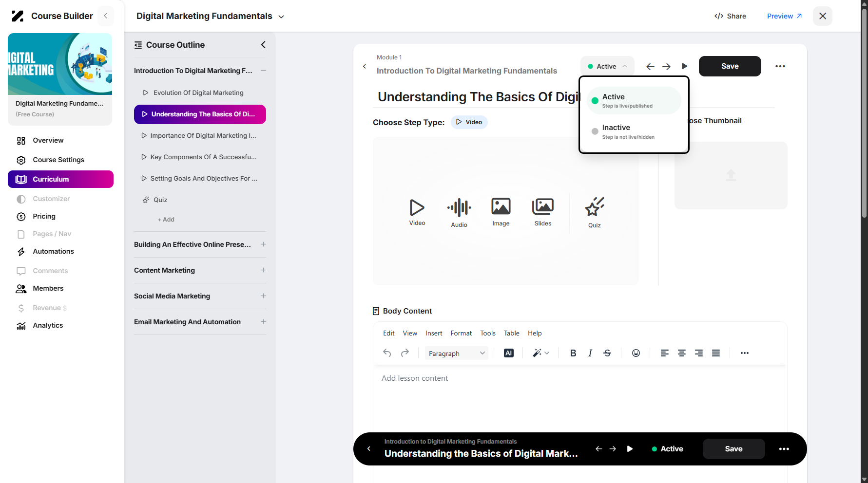Open the Table menu in editor
The image size is (868, 483).
pyautogui.click(x=511, y=334)
